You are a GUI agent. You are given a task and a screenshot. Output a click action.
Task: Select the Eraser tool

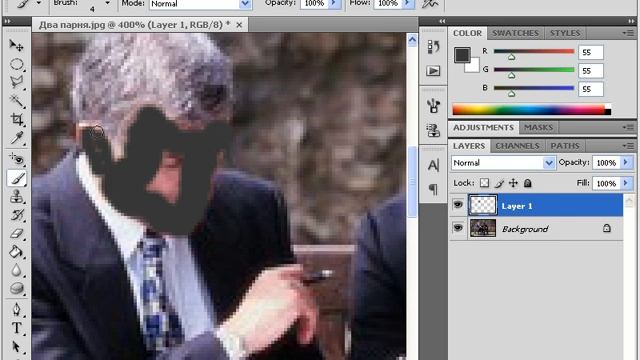click(x=16, y=233)
